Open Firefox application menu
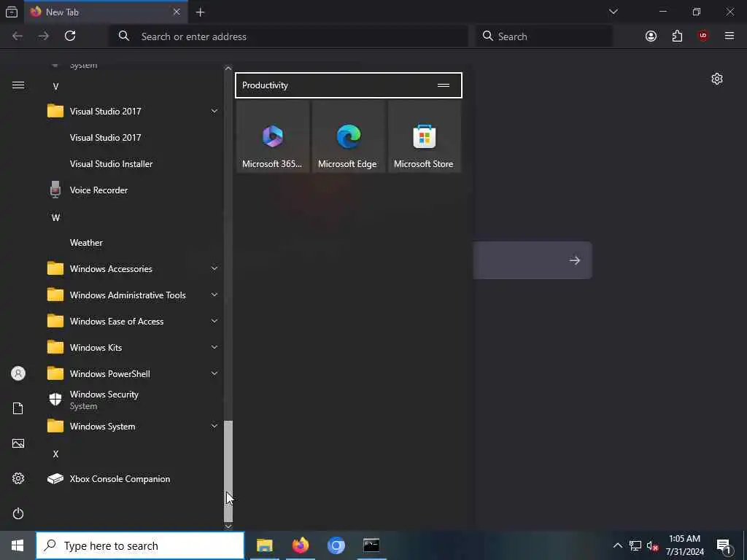 pyautogui.click(x=729, y=36)
